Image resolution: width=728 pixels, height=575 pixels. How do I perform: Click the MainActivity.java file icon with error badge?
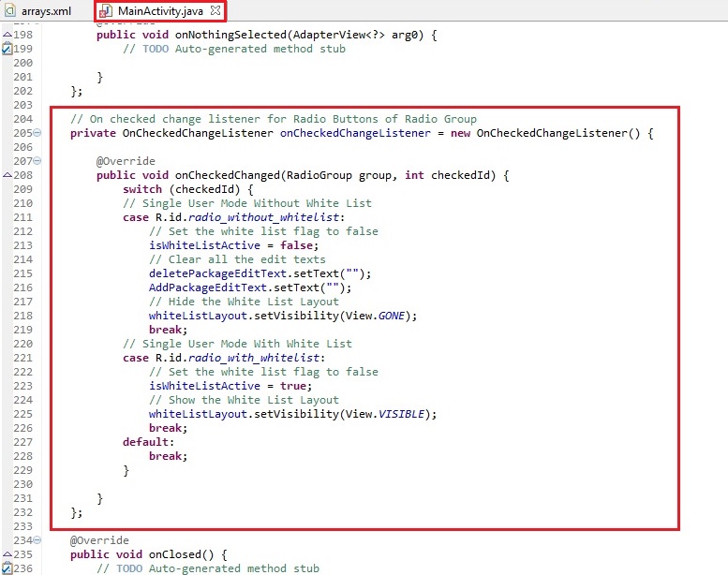pyautogui.click(x=106, y=11)
